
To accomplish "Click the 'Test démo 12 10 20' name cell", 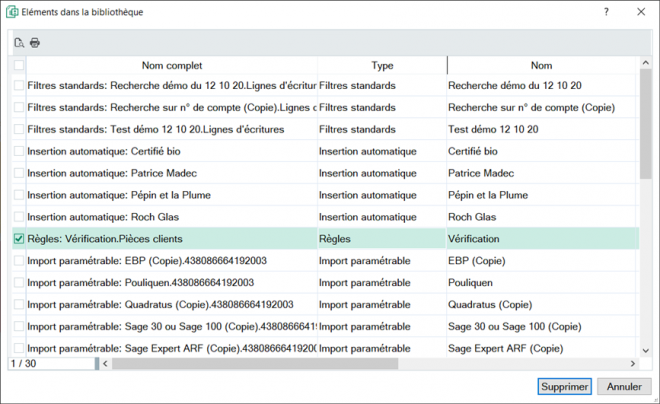I will point(543,129).
